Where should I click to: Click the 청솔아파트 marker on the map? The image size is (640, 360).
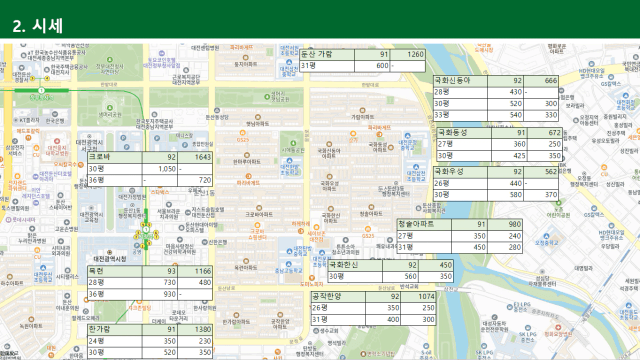371,207
